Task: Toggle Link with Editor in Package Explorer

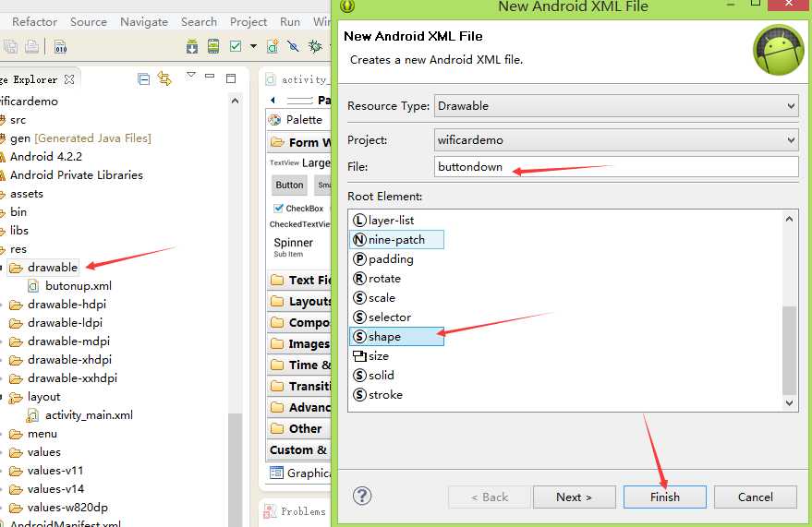Action: pyautogui.click(x=164, y=78)
